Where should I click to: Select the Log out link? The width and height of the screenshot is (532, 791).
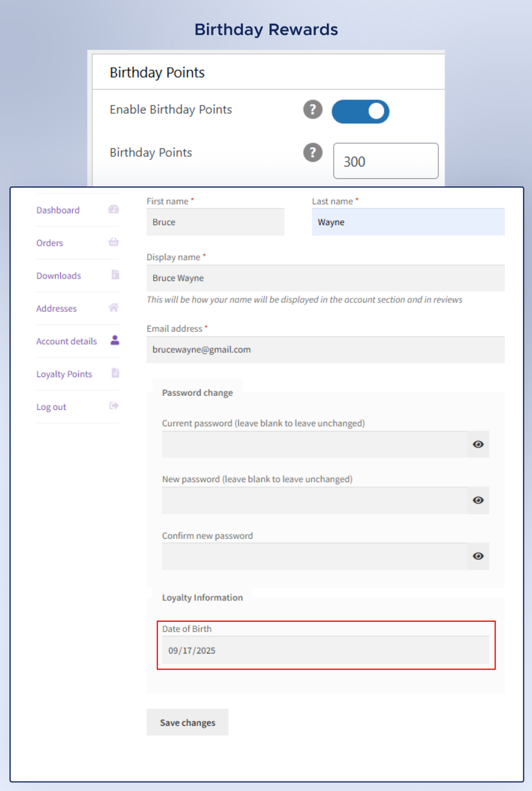click(51, 406)
